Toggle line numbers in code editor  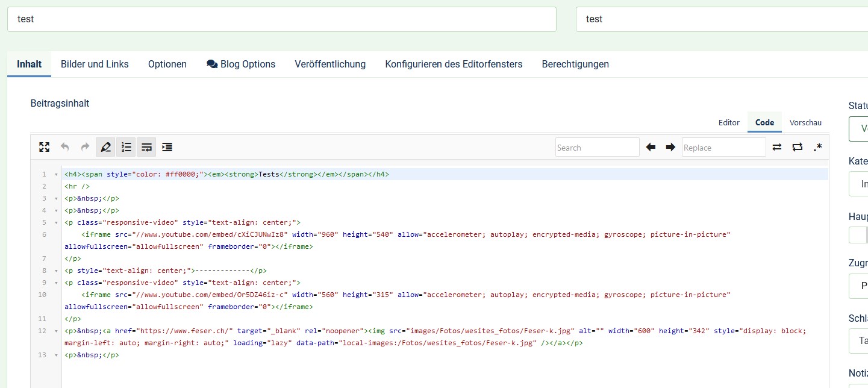coord(126,147)
